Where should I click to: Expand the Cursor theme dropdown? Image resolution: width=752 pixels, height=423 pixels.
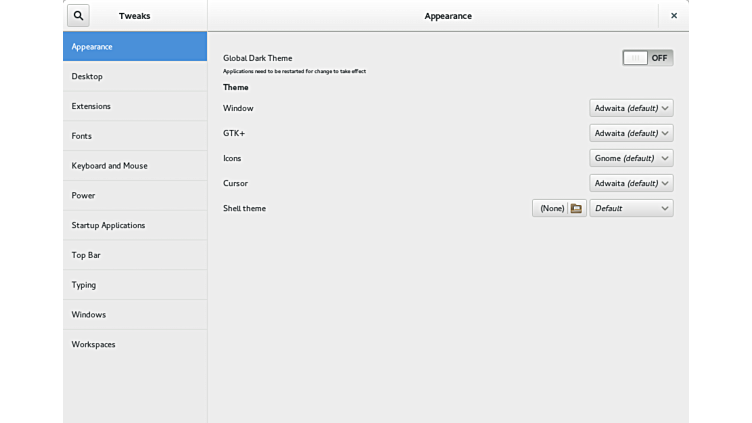(x=631, y=183)
